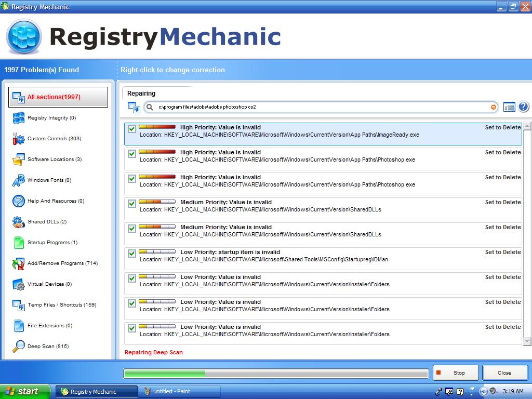Uncheck third Installer\Folders low priority item
The height and width of the screenshot is (399, 532).
click(132, 328)
